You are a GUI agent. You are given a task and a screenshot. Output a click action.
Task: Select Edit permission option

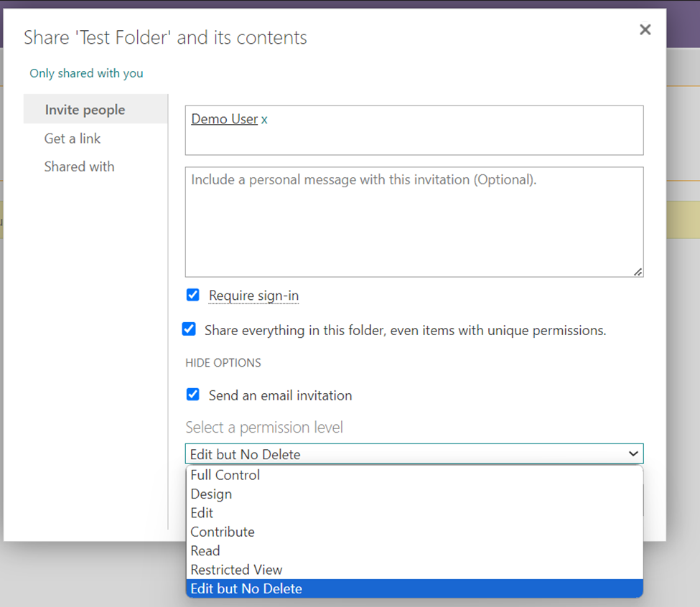(202, 513)
